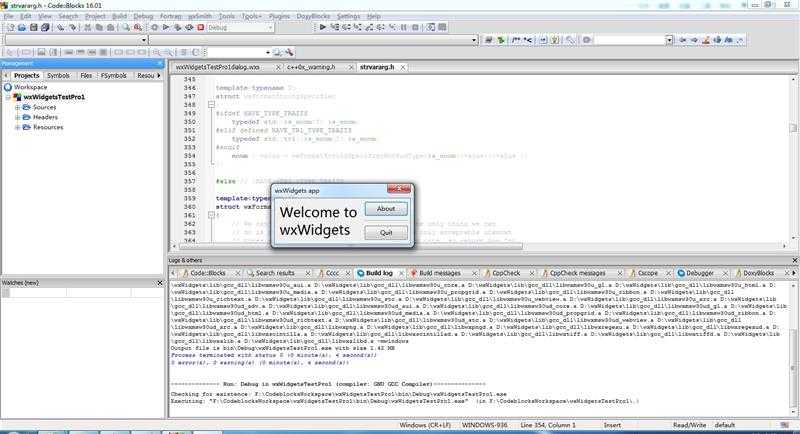Image resolution: width=800 pixels, height=434 pixels.
Task: Click the Step into debug icon
Action: (x=358, y=27)
